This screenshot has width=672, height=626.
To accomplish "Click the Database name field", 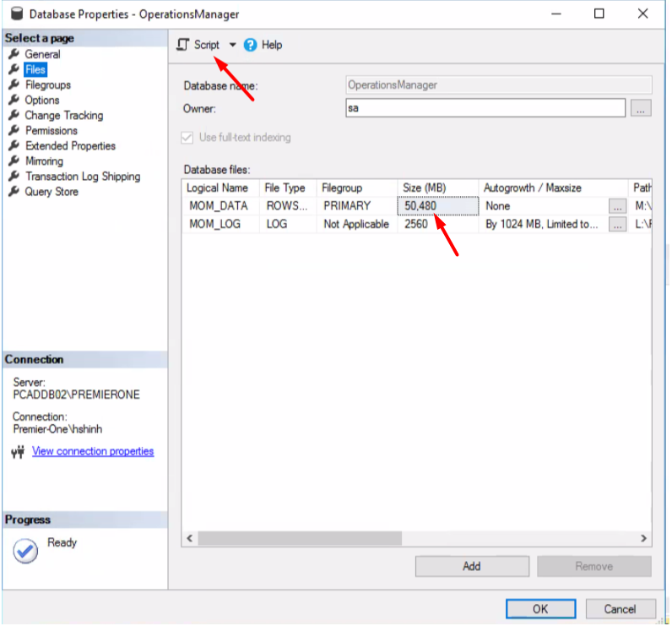I will point(499,84).
